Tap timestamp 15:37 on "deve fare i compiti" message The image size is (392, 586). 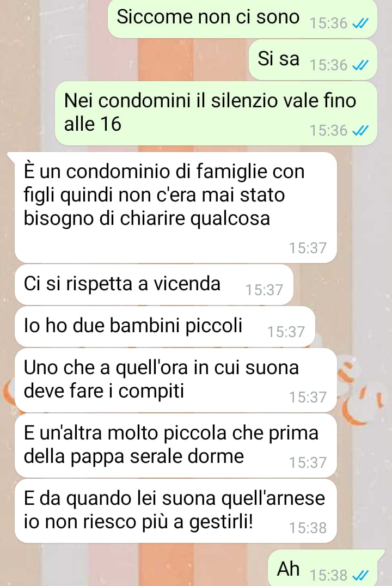coord(308,397)
